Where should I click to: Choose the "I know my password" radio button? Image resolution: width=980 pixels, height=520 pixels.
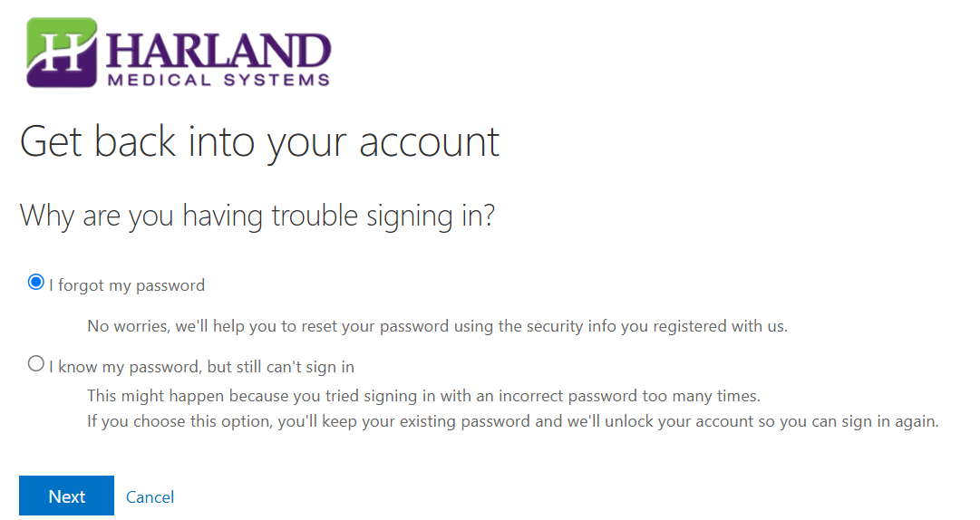(36, 364)
